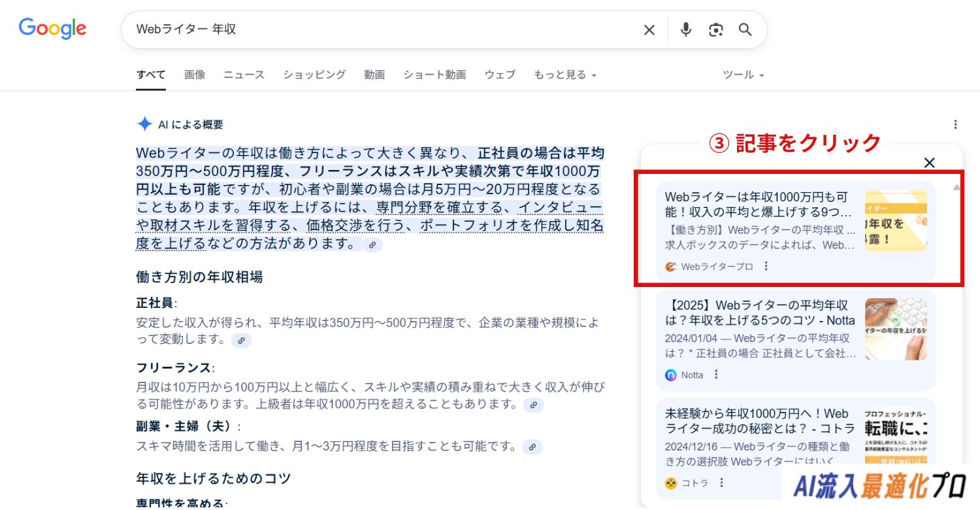Viewport: 980px width, 510px height.
Task: Click source link icon after 正社員 paragraph
Action: pos(241,341)
